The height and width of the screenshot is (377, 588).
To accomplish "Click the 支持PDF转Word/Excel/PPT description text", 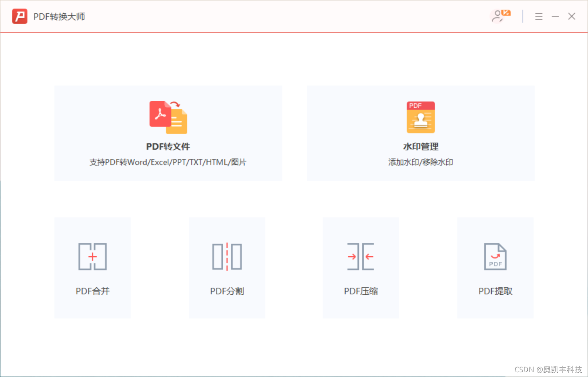I will click(x=168, y=162).
